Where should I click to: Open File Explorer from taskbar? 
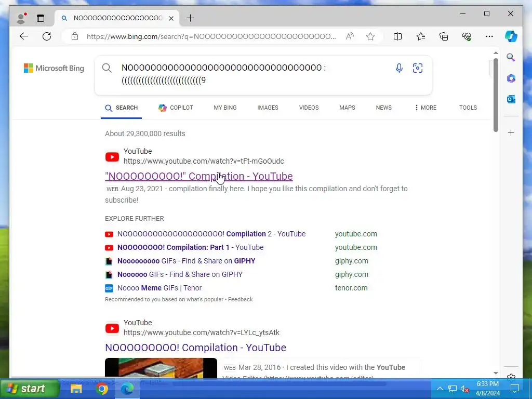coord(76,389)
